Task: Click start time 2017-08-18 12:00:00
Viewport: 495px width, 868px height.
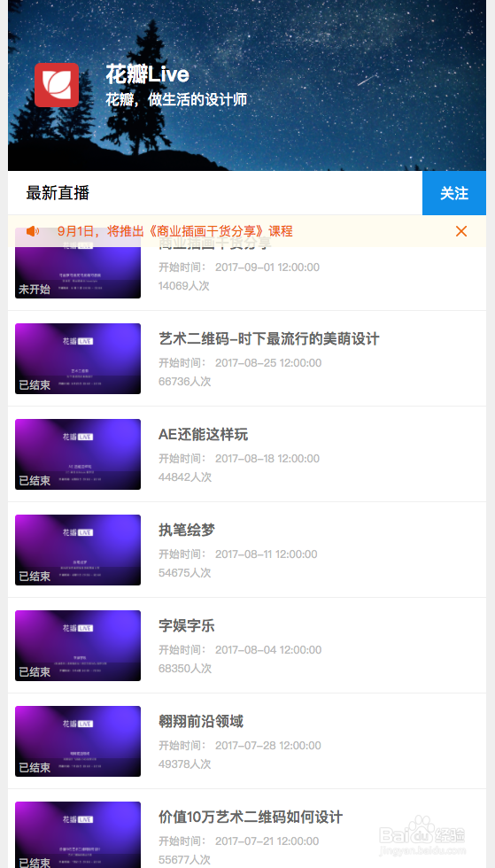Action: click(x=267, y=459)
